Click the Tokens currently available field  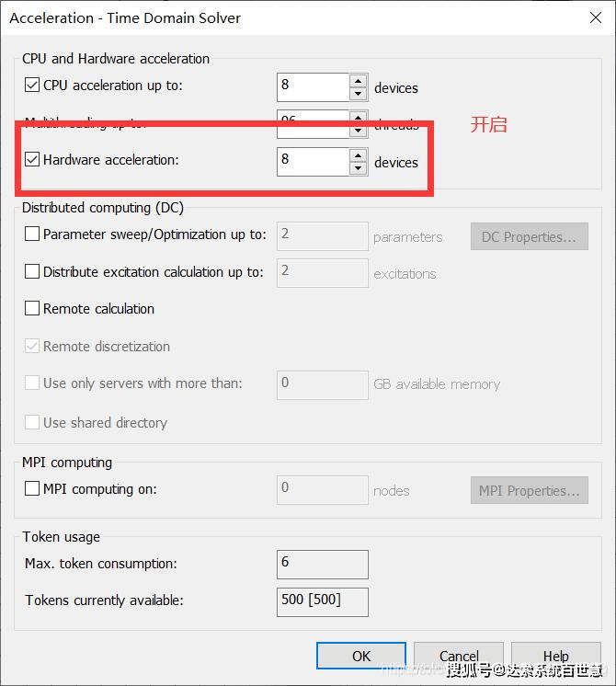tap(322, 601)
